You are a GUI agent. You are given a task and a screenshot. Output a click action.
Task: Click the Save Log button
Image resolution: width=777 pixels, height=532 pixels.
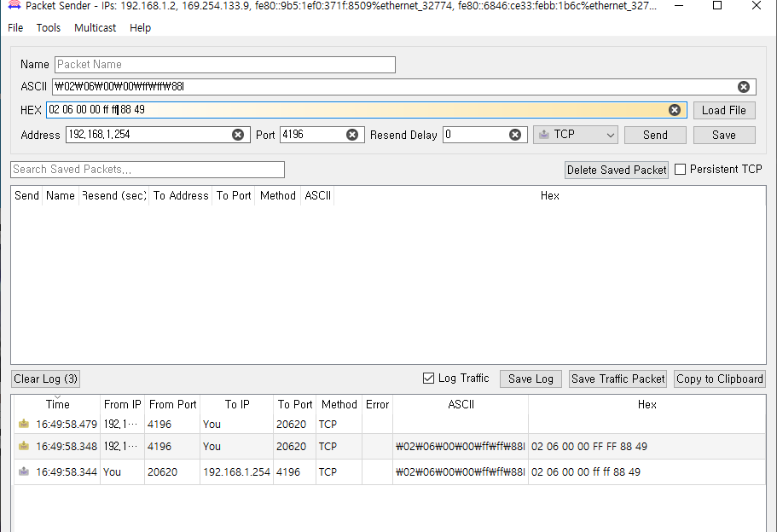click(531, 379)
